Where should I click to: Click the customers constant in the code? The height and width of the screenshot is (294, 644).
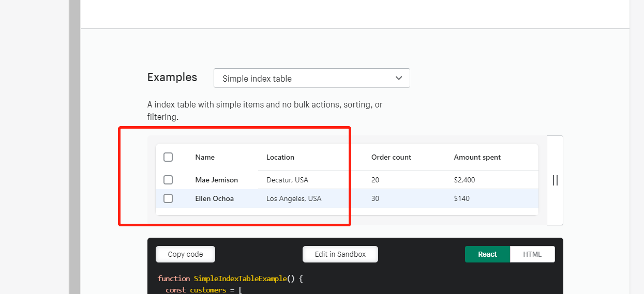(x=208, y=290)
